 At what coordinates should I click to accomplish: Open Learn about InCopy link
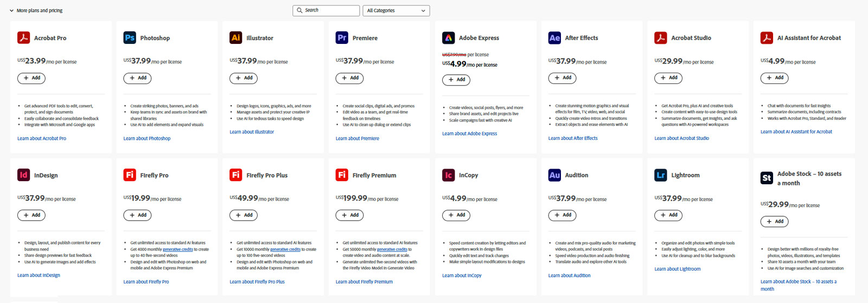pyautogui.click(x=462, y=276)
